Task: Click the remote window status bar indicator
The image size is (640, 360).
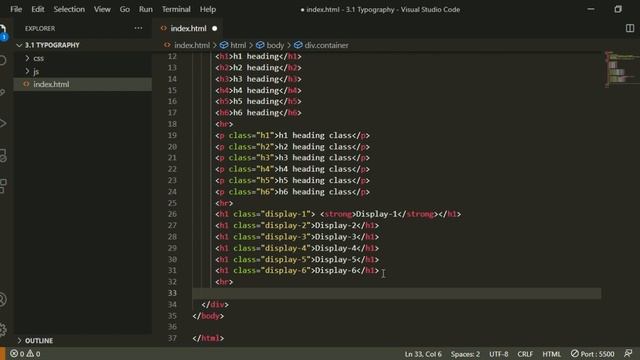Action: coord(2,353)
